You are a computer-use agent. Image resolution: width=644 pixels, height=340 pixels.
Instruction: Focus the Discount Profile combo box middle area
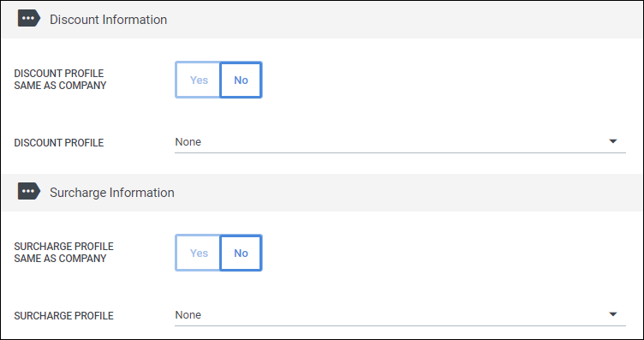(401, 142)
